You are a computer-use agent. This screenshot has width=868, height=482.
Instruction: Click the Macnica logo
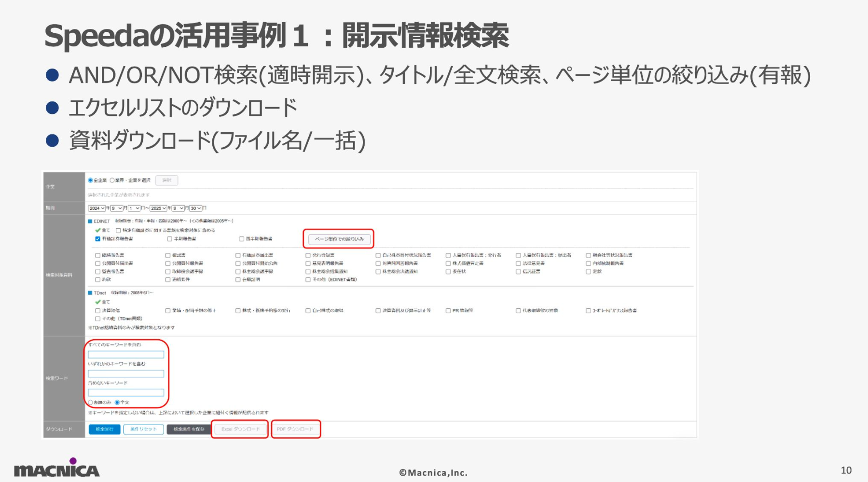click(x=57, y=468)
